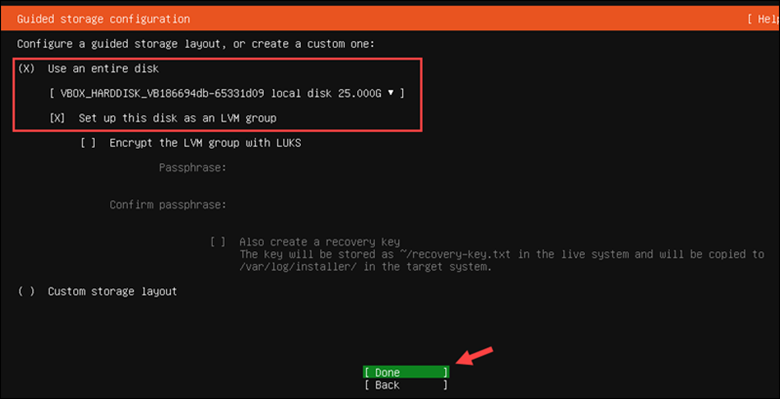Choose the Use an entire disk option

pos(89,69)
